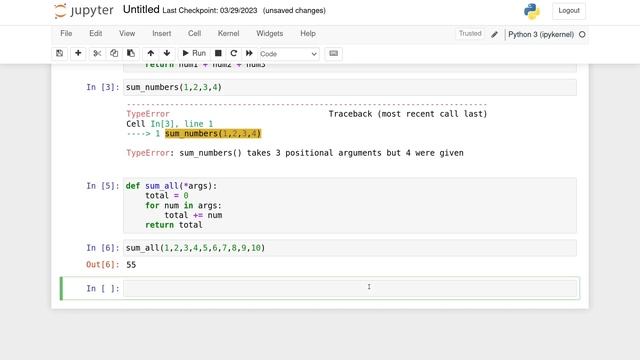Open the Kernel menu
Image resolution: width=640 pixels, height=360 pixels.
point(228,33)
